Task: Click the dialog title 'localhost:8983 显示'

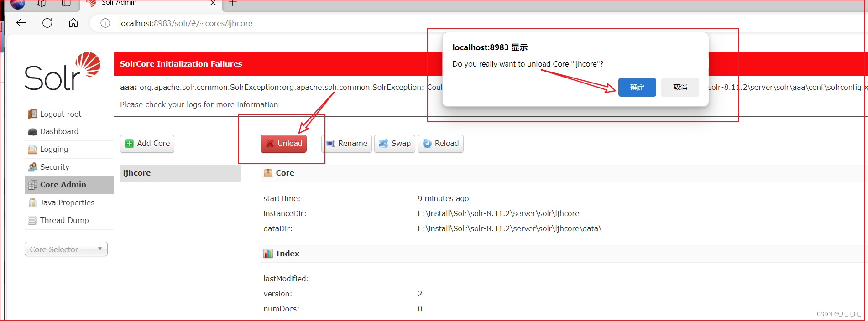Action: [x=490, y=47]
